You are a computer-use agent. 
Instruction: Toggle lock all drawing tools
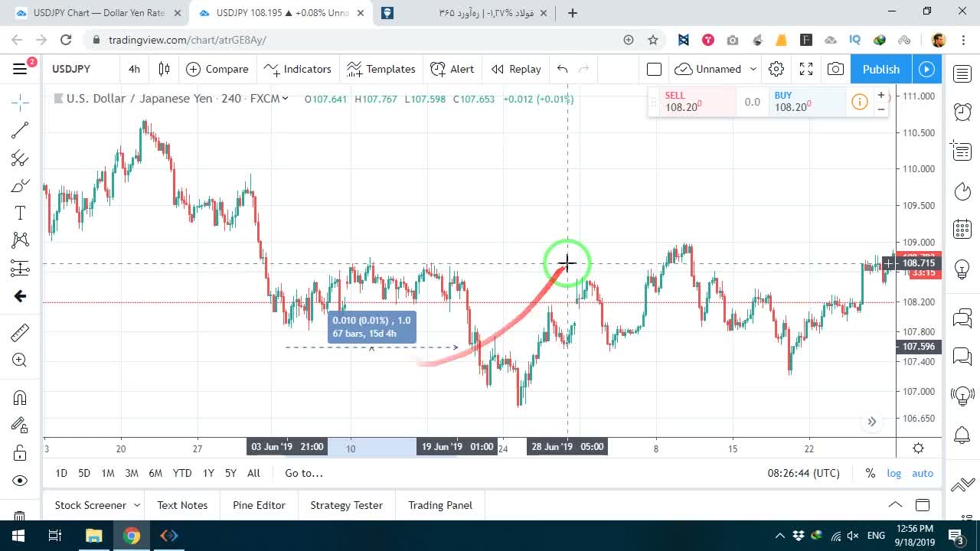[x=20, y=453]
